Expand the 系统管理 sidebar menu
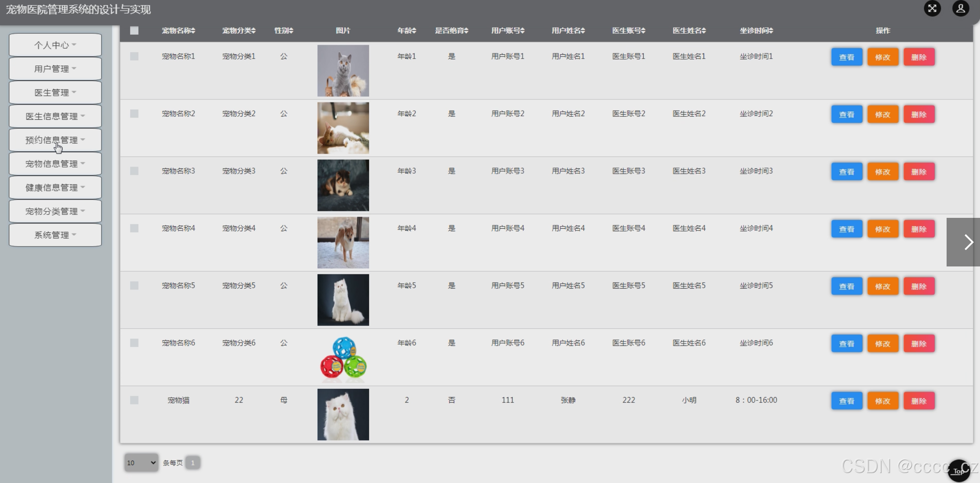 click(55, 235)
